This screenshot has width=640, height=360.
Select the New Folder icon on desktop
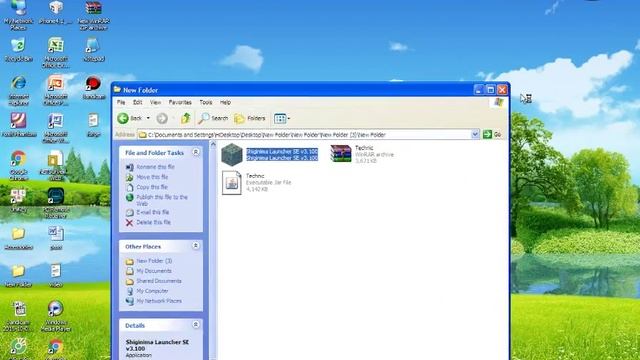click(x=18, y=276)
